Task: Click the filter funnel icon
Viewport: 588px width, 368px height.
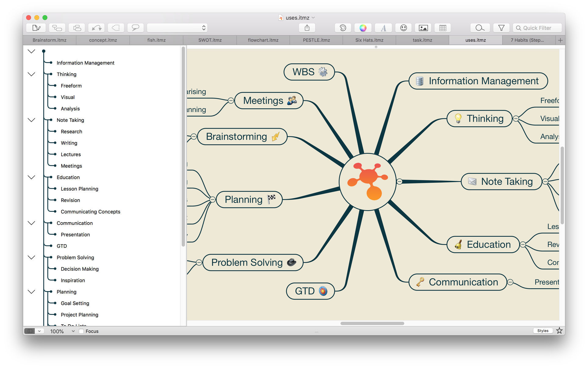Action: pos(501,28)
